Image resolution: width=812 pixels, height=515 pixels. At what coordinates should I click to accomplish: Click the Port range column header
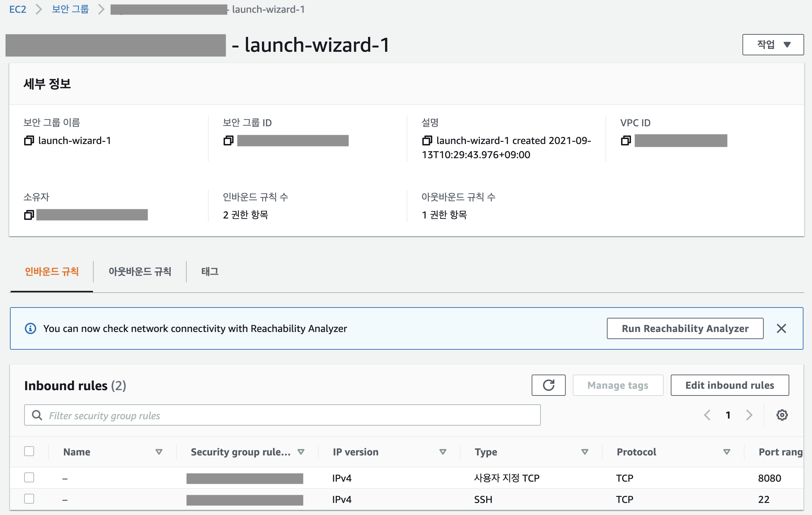point(780,452)
